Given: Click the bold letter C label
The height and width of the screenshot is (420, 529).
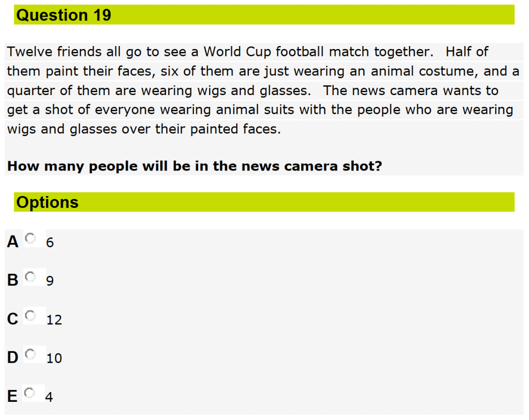Looking at the screenshot, I should [x=13, y=319].
